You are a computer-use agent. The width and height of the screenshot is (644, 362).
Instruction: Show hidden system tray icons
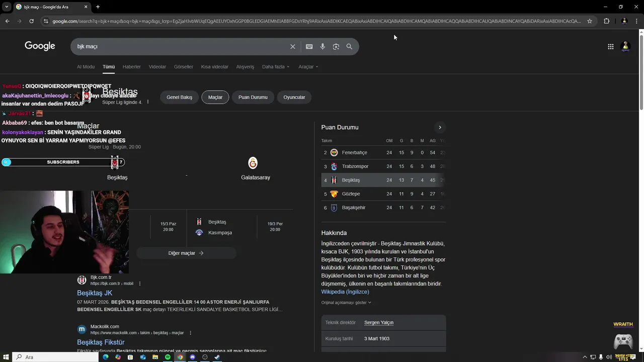(x=585, y=357)
